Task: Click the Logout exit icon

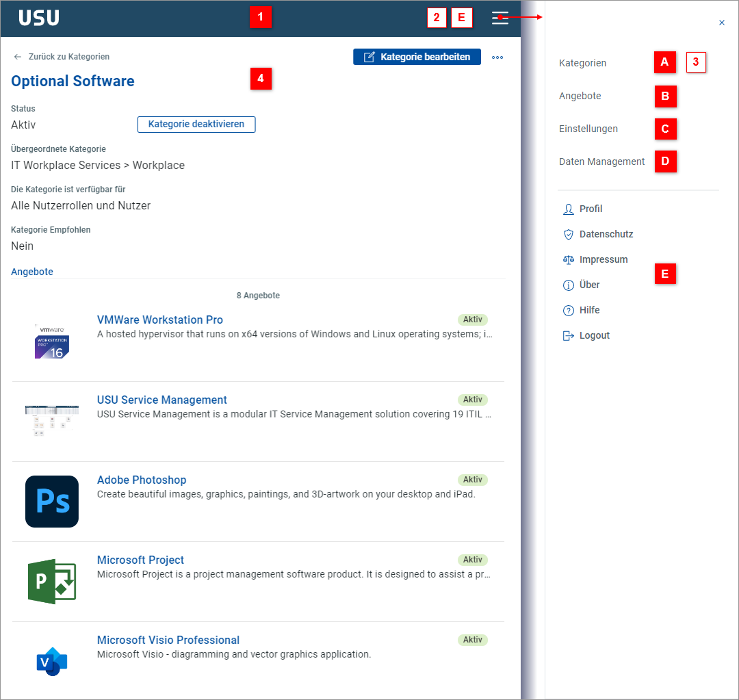Action: [569, 335]
